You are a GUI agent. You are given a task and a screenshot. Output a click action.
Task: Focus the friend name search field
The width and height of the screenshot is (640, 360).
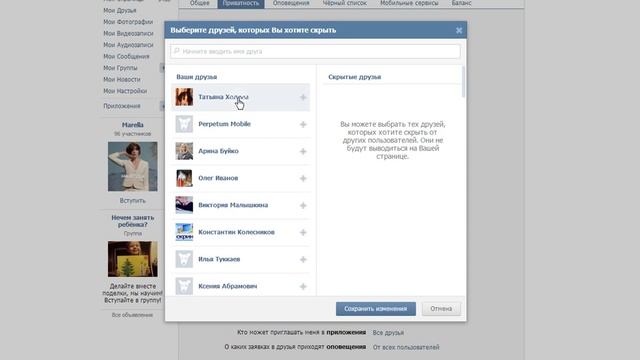pos(316,51)
